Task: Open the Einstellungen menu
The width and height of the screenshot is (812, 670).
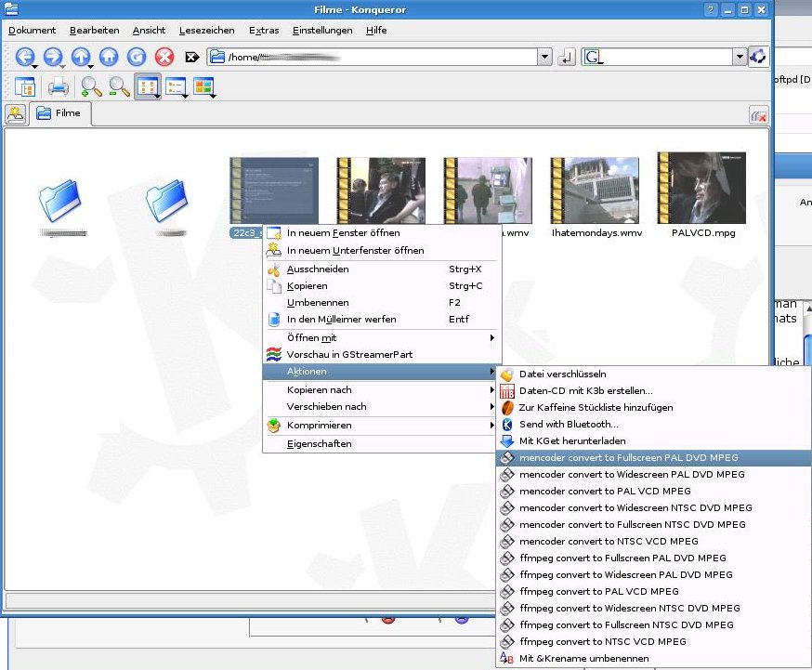Action: (322, 31)
